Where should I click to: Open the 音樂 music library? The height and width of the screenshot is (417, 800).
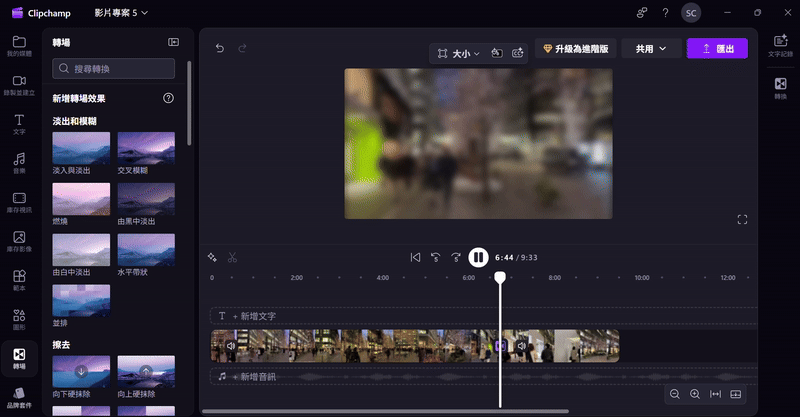pyautogui.click(x=19, y=163)
